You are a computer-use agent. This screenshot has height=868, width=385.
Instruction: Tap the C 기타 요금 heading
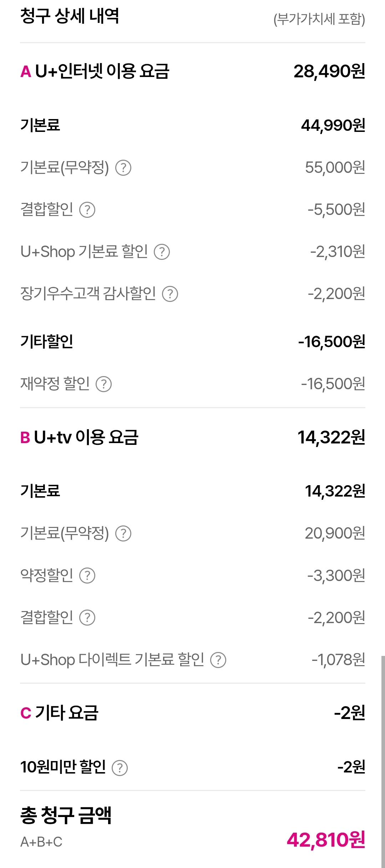(x=59, y=713)
